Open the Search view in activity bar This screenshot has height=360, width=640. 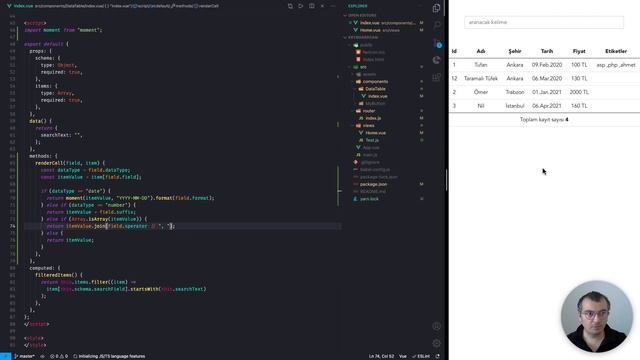(436, 25)
